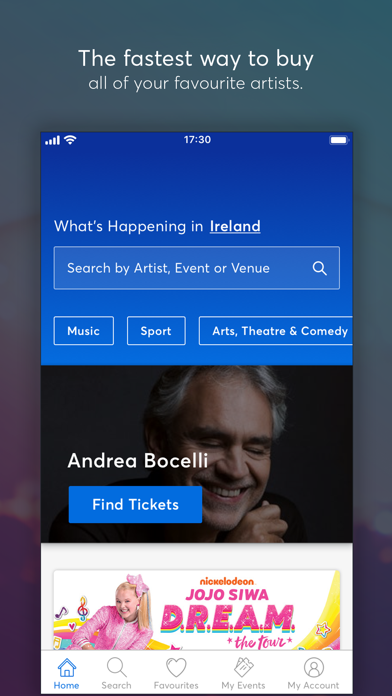
Task: Open My Account profile icon
Action: [313, 667]
